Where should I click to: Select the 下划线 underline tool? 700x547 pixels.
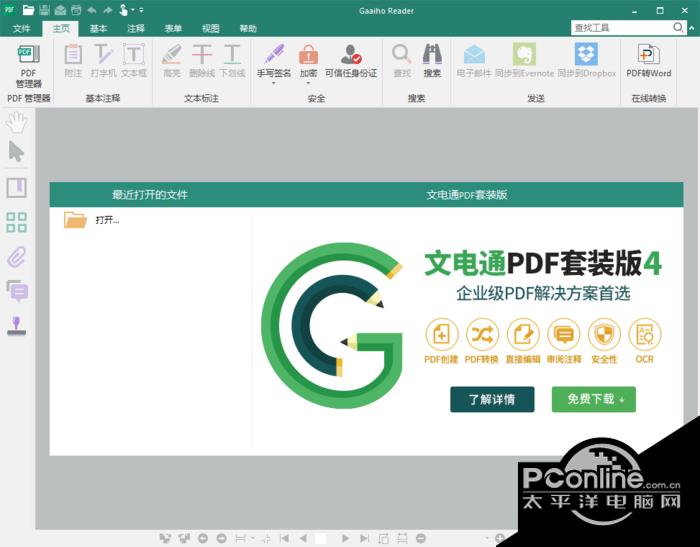[x=232, y=61]
